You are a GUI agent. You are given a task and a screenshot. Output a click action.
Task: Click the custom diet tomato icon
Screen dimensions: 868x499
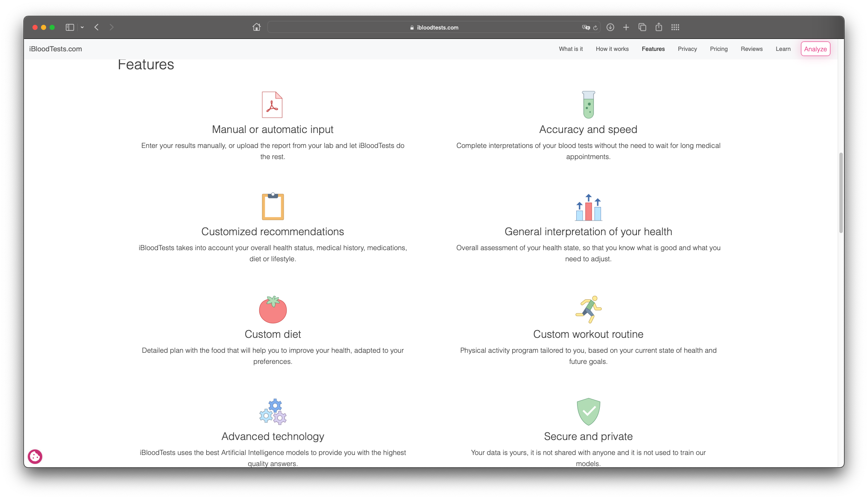(273, 309)
